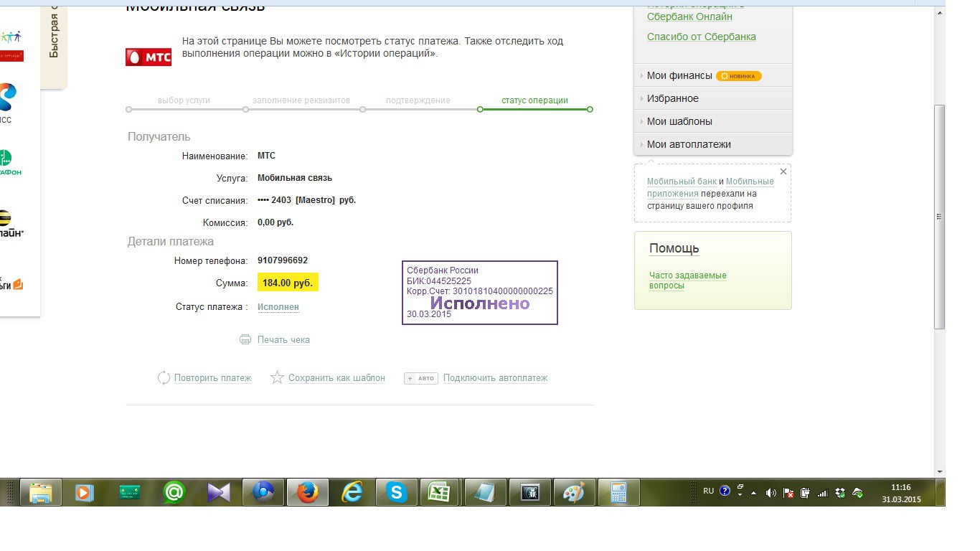The height and width of the screenshot is (551, 980).
Task: Click the star icon beside Сохранить как шаблон
Action: [277, 377]
